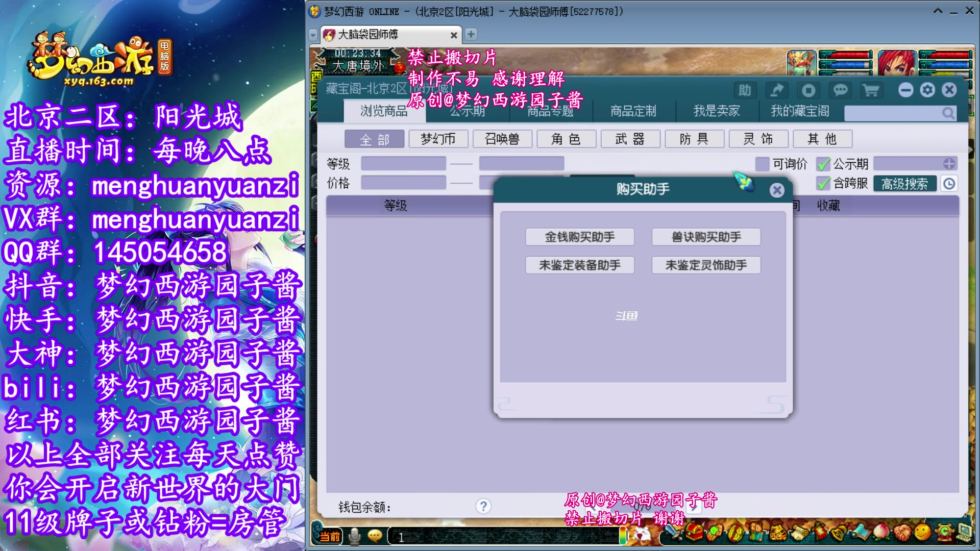The image size is (980, 551).
Task: Click the golden bell icon
Action: [x=840, y=533]
